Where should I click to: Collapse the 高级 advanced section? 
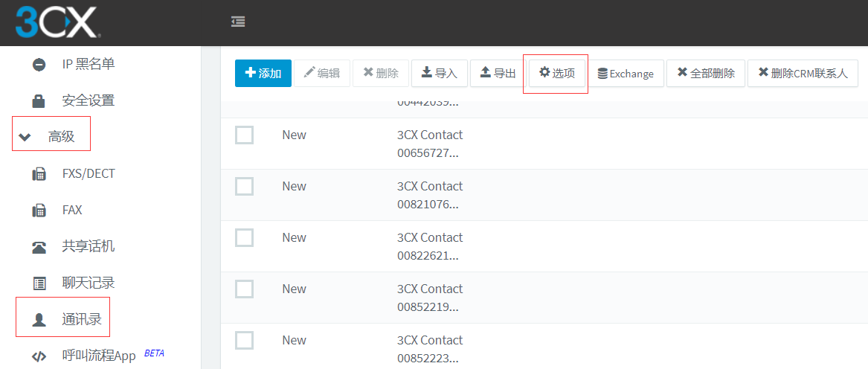pos(51,136)
